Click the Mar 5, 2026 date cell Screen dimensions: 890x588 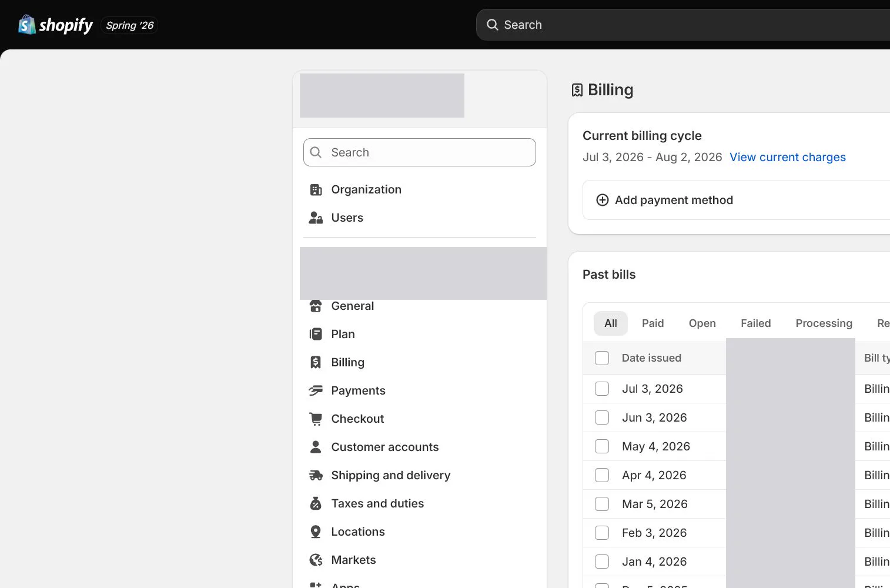click(x=655, y=504)
